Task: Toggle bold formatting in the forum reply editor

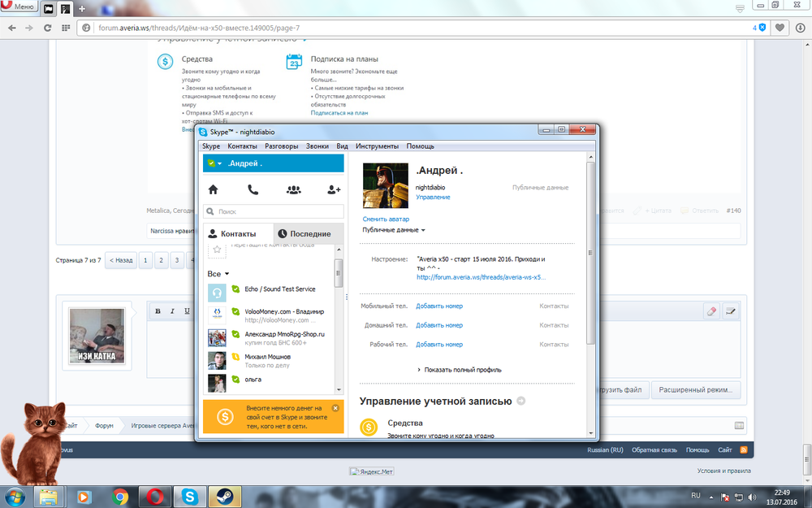Action: (x=158, y=311)
